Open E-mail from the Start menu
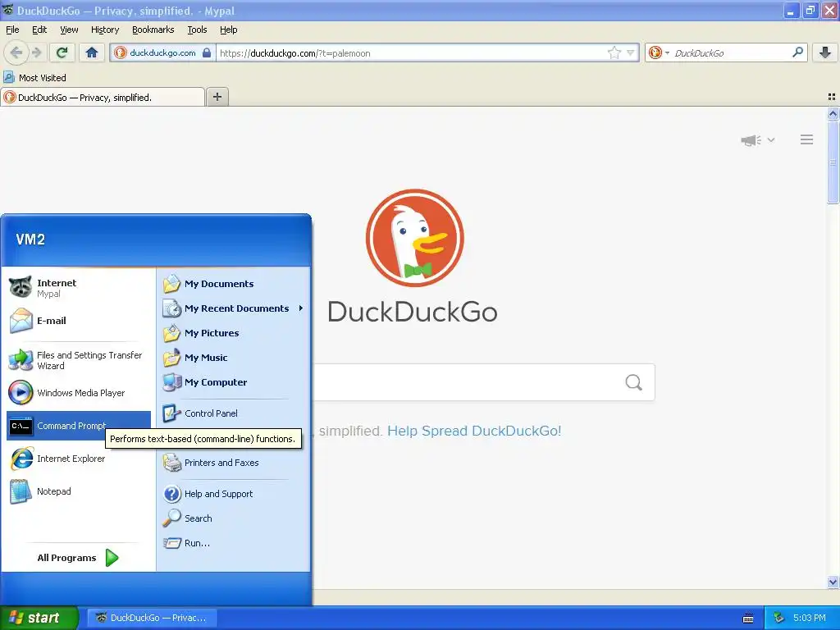This screenshot has height=630, width=840. click(x=79, y=321)
